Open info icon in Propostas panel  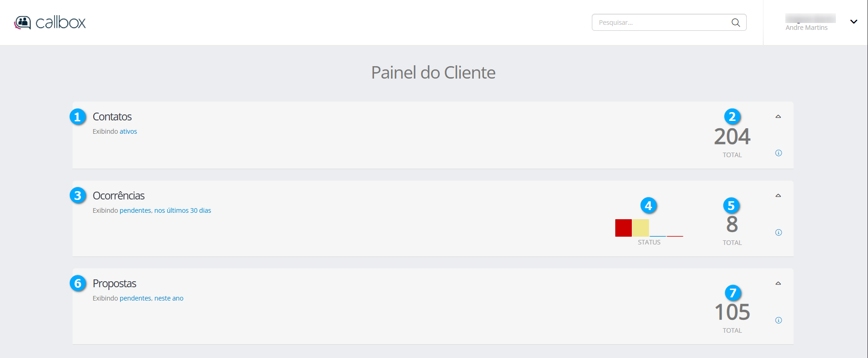pyautogui.click(x=778, y=320)
